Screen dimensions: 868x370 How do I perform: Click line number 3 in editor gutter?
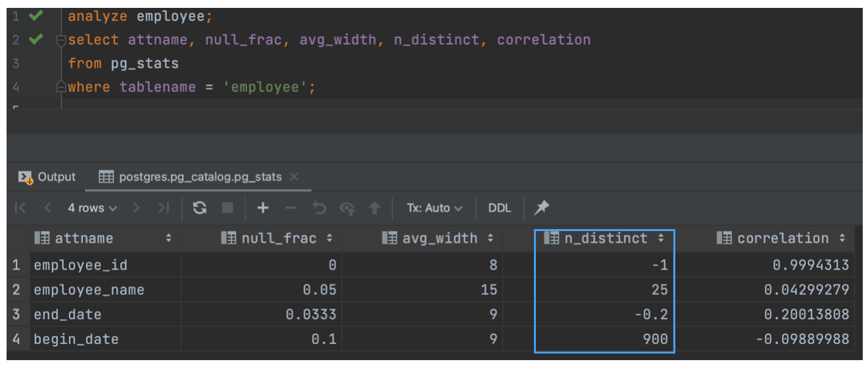pyautogui.click(x=16, y=64)
